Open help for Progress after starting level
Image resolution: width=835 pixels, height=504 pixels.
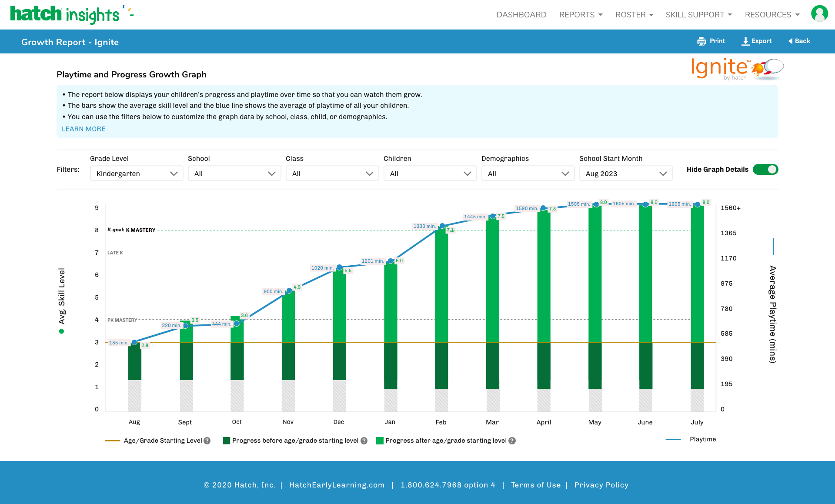[512, 441]
